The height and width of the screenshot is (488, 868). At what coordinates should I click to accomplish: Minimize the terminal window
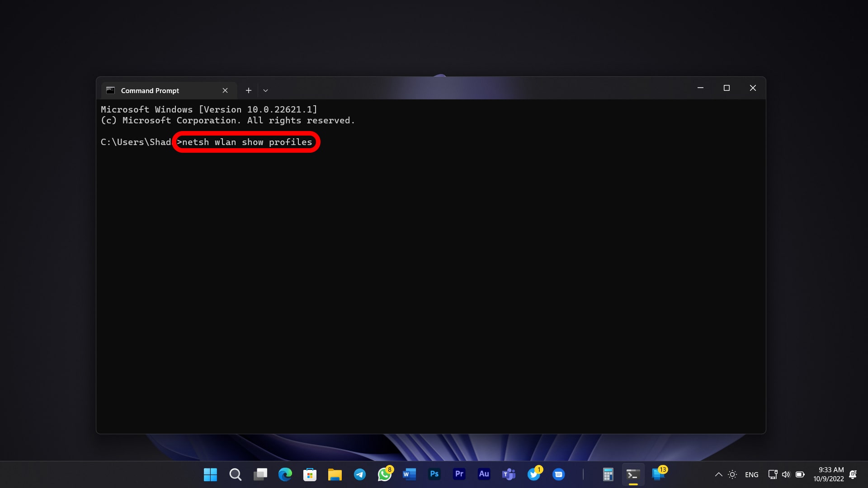pyautogui.click(x=700, y=88)
